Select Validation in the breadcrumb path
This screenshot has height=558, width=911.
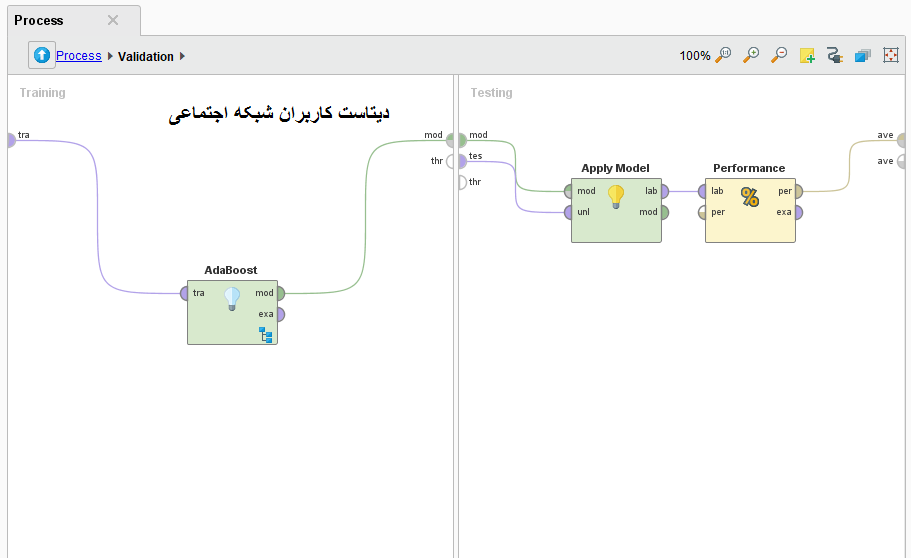coord(145,57)
